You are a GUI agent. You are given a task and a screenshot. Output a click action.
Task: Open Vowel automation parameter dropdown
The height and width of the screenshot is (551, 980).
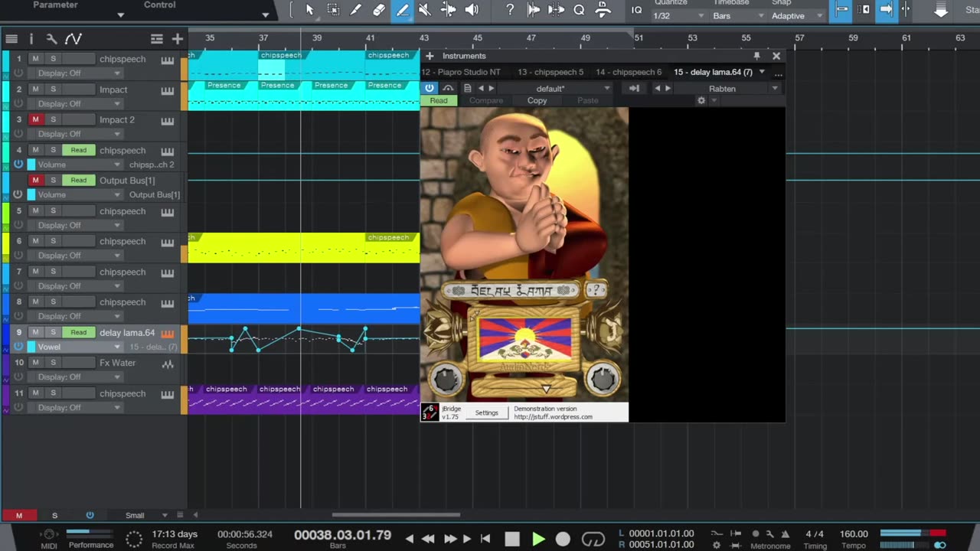[76, 347]
